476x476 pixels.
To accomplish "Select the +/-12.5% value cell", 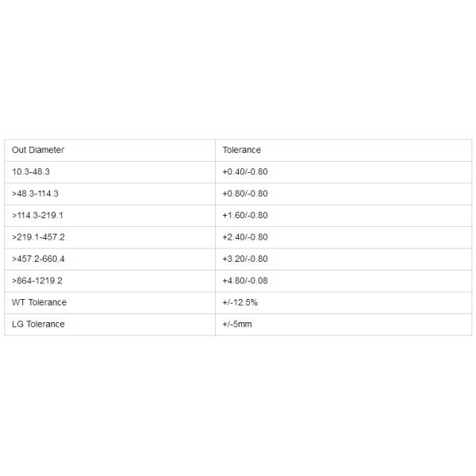I will [240, 302].
